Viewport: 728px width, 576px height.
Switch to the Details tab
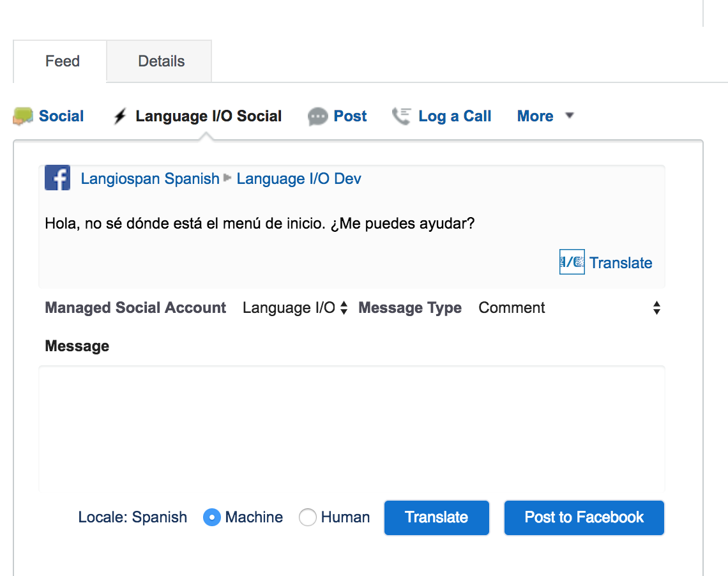(x=161, y=61)
